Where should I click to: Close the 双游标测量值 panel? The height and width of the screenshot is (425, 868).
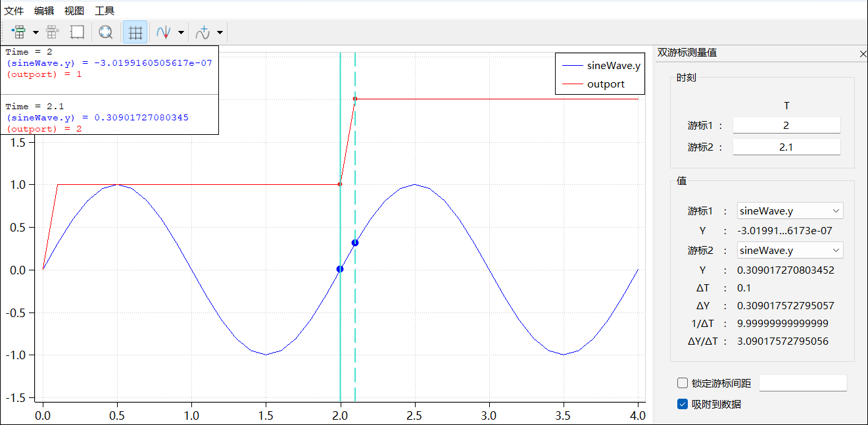[x=863, y=54]
